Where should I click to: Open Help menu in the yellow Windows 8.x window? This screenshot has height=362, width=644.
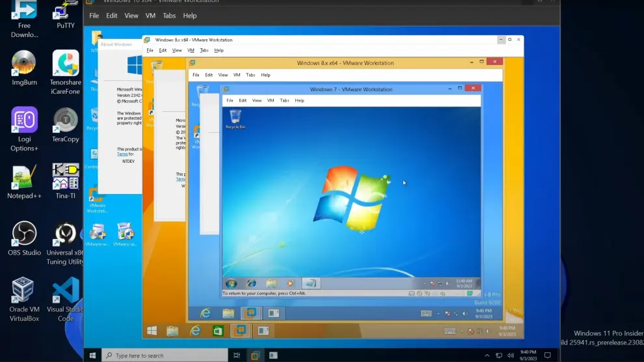click(265, 75)
